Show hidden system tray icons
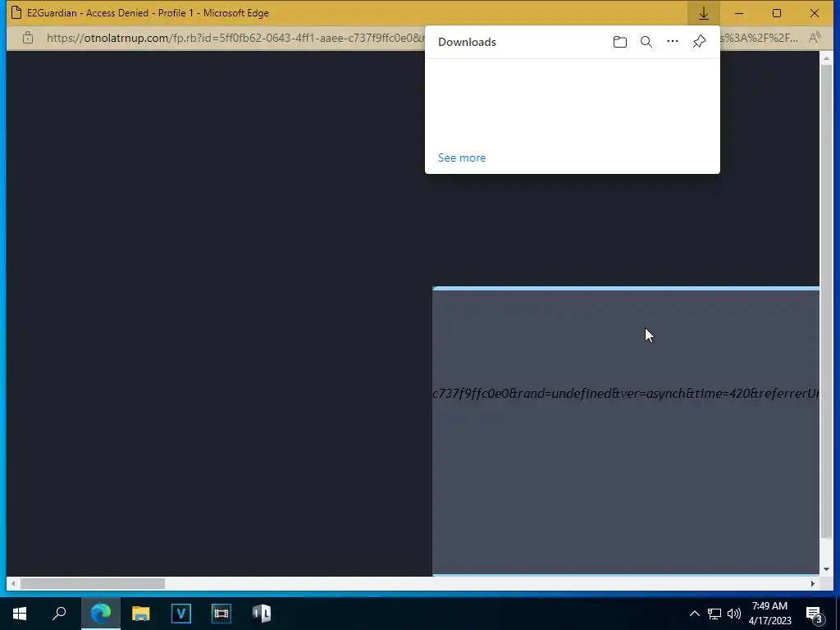The width and height of the screenshot is (840, 630). tap(694, 614)
